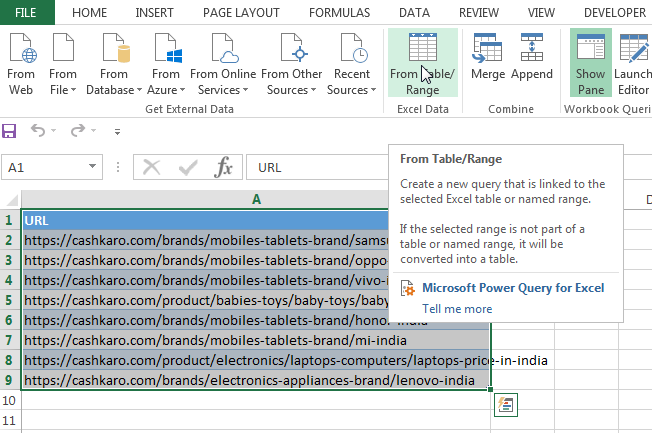Click the URL header cell A1
The width and height of the screenshot is (652, 433).
click(205, 220)
